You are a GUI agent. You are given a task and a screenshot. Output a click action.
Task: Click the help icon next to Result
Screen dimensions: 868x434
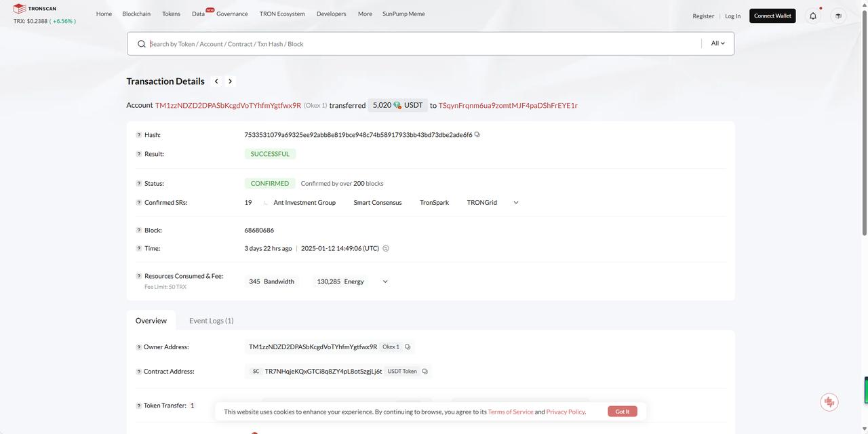click(x=139, y=154)
